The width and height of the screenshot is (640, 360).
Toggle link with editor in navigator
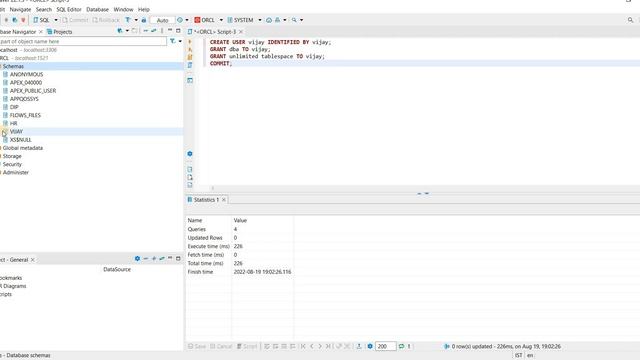(153, 31)
